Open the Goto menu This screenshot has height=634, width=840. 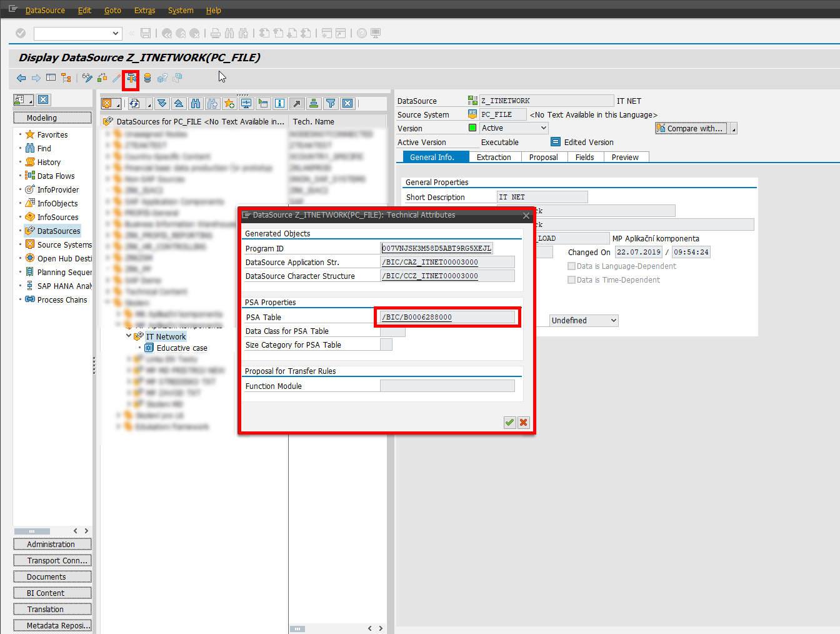[112, 10]
